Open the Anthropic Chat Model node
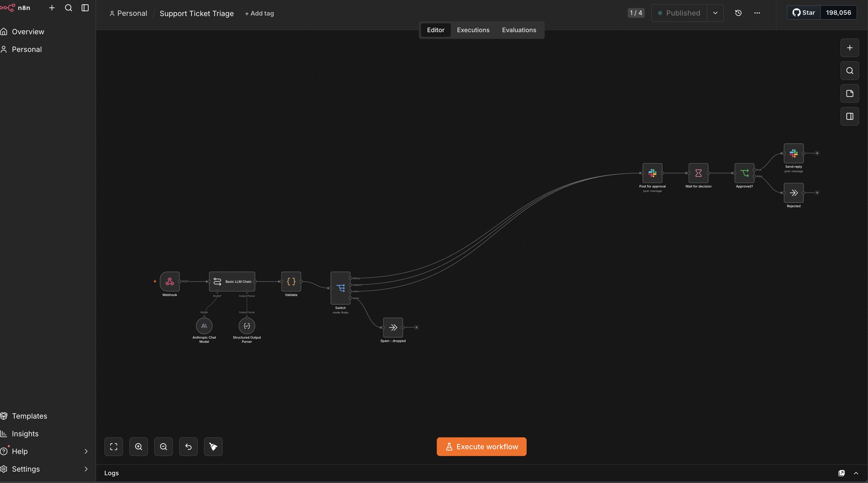This screenshot has width=868, height=483. click(204, 326)
